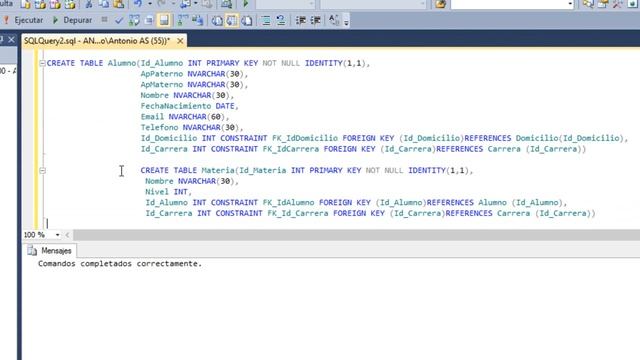Viewport: 640px width, 360px height.
Task: Open the 100 % zoom dropdown
Action: pos(58,235)
